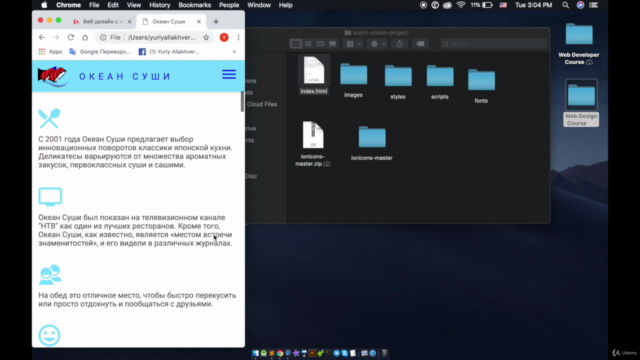This screenshot has height=360, width=640.
Task: Select ionicons-master.zip in Finder
Action: 313,144
